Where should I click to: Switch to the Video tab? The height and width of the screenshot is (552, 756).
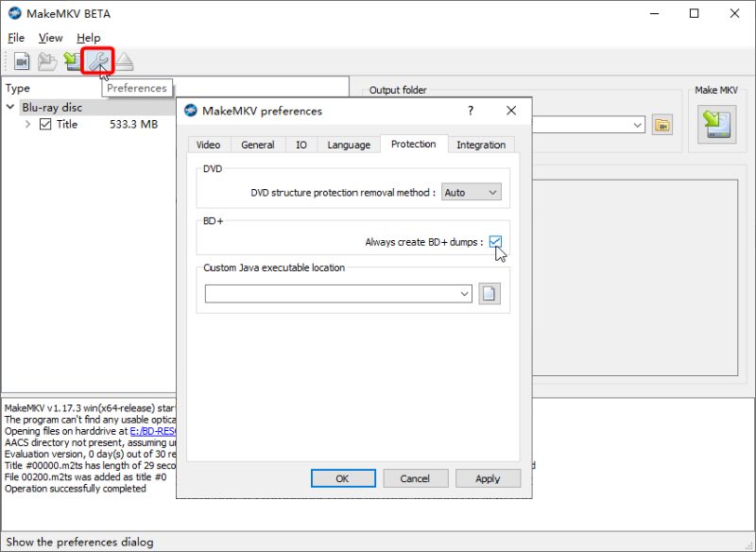[208, 145]
